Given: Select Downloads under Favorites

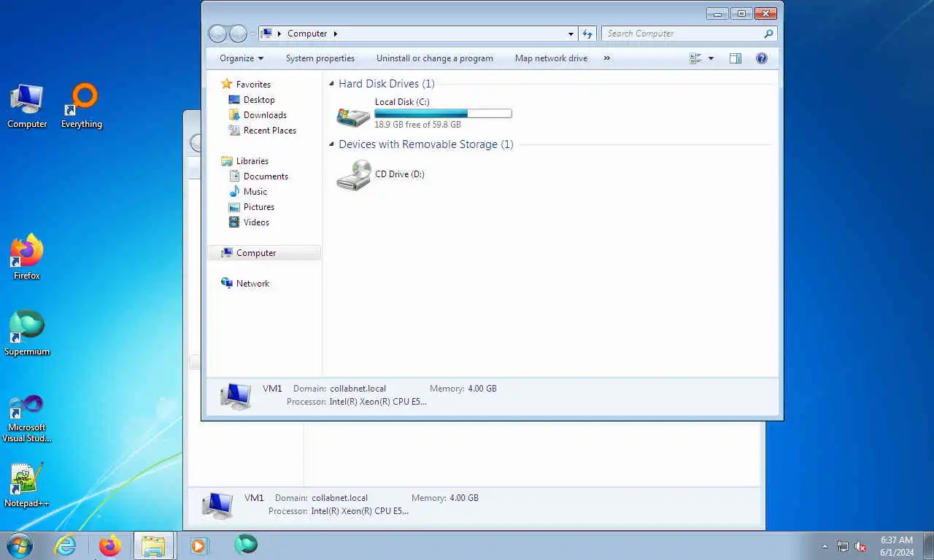Looking at the screenshot, I should (x=265, y=115).
